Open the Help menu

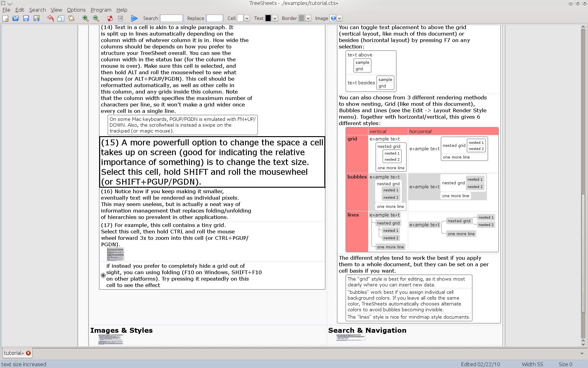(x=122, y=10)
